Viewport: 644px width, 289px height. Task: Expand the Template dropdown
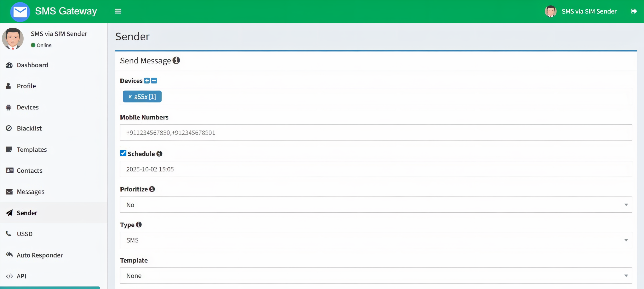(376, 276)
